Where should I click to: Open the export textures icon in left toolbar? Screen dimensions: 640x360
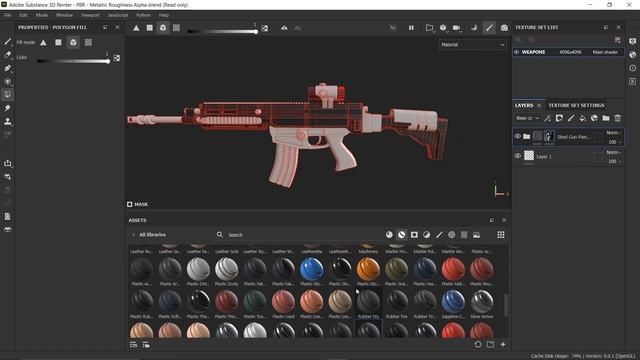(8, 163)
